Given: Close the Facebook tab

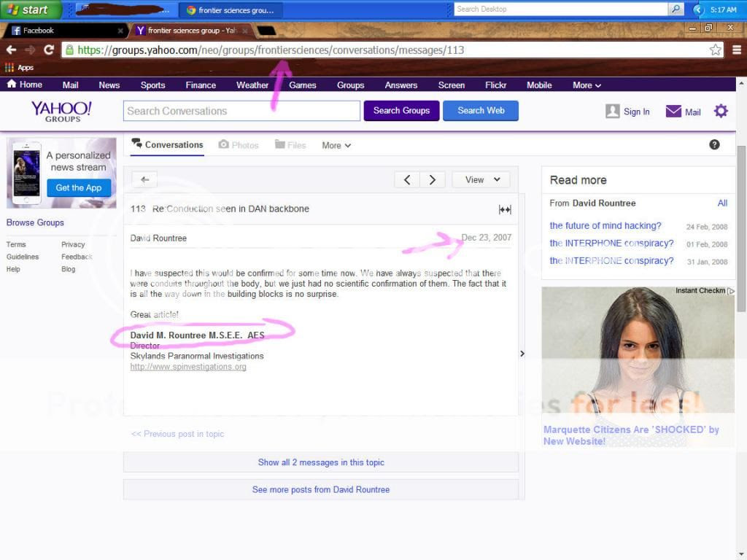Looking at the screenshot, I should pos(120,31).
